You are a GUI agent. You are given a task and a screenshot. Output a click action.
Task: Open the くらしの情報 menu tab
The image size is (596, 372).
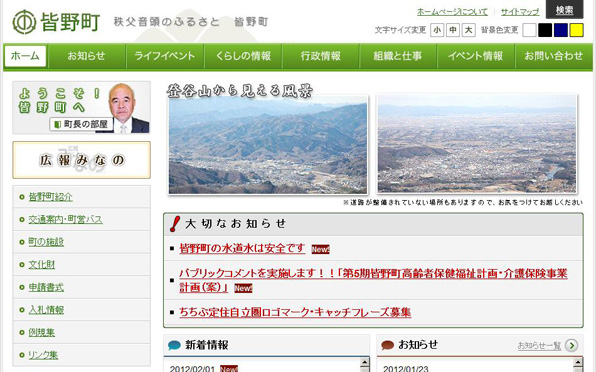click(243, 56)
